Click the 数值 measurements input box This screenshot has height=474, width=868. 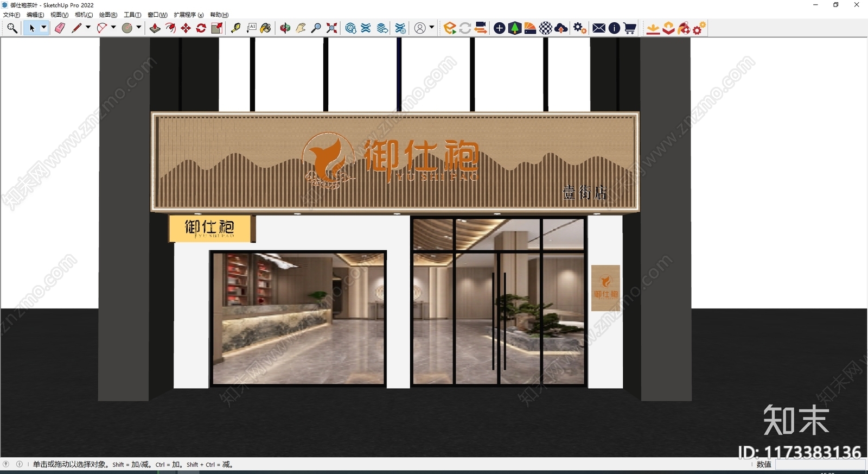click(x=819, y=465)
